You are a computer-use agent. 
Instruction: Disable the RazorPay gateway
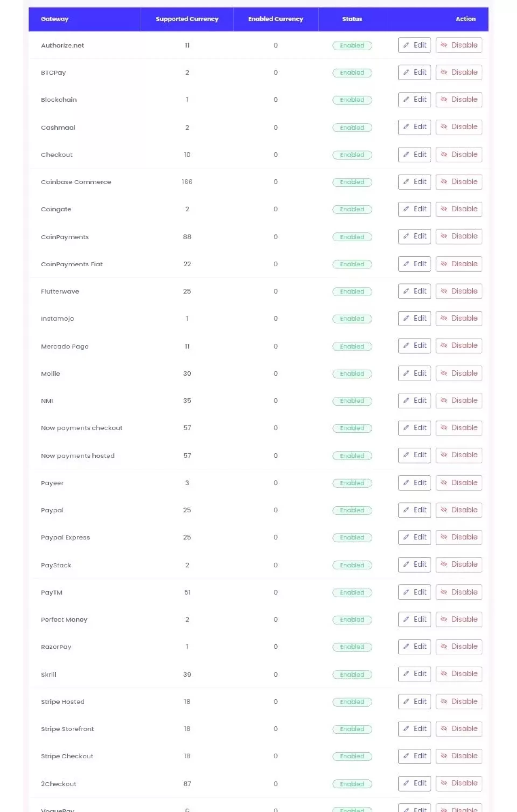[459, 646]
